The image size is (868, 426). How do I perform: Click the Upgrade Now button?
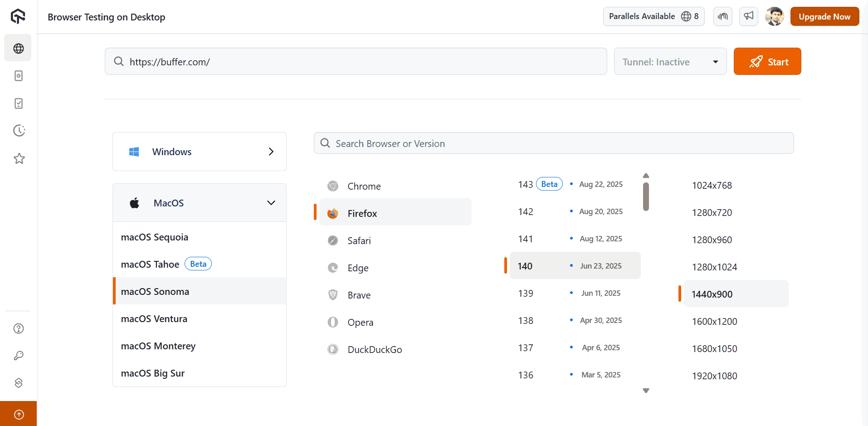click(x=824, y=16)
